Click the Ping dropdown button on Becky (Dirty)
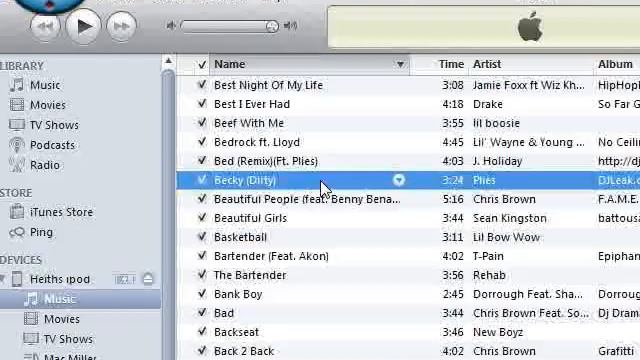Image resolution: width=640 pixels, height=360 pixels. click(399, 180)
